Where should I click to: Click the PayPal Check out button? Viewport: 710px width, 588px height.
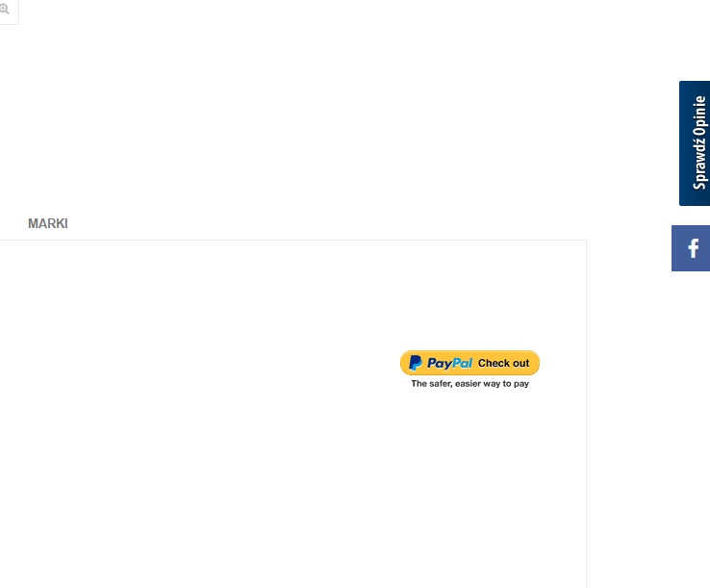(469, 363)
